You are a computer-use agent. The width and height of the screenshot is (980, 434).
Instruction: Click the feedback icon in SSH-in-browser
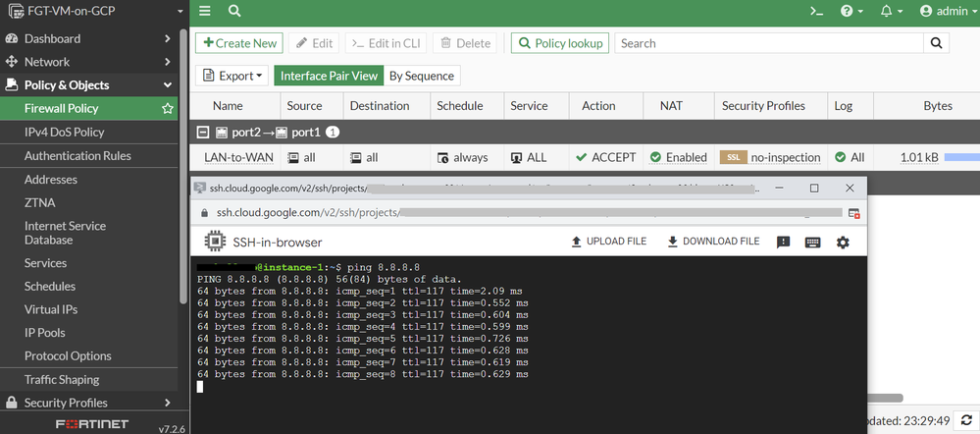783,243
